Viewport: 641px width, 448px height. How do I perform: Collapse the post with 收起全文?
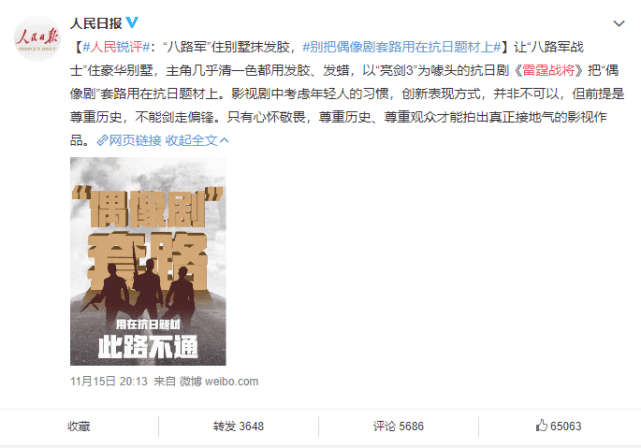(x=191, y=141)
